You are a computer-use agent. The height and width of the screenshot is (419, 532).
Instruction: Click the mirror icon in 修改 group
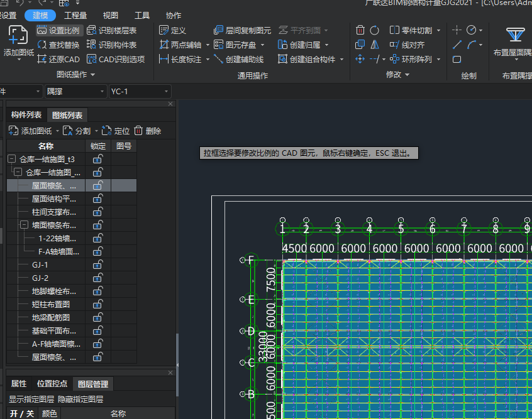coord(375,45)
